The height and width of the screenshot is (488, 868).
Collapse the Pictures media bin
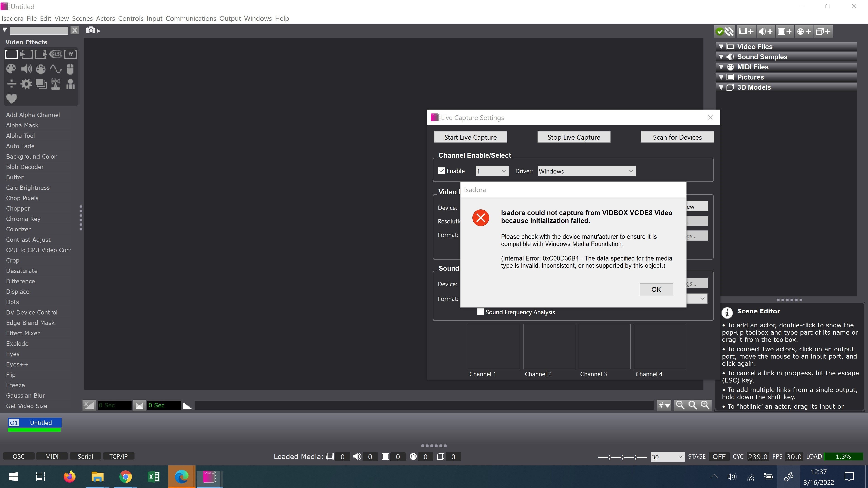point(721,77)
